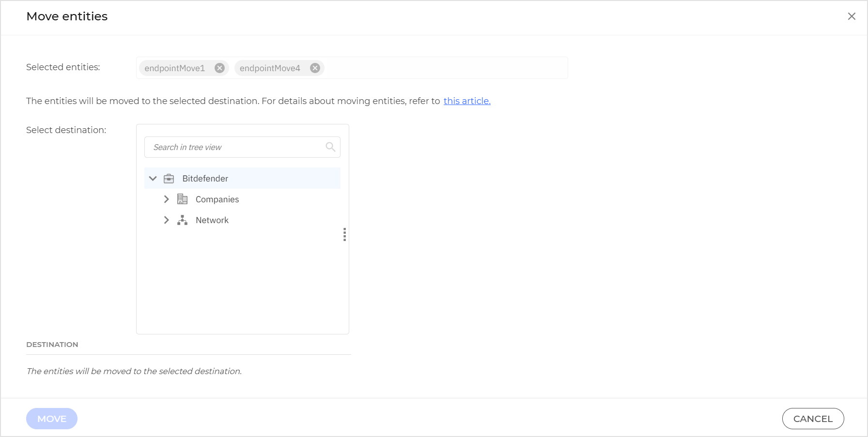Open the 'this article' link

(x=466, y=101)
